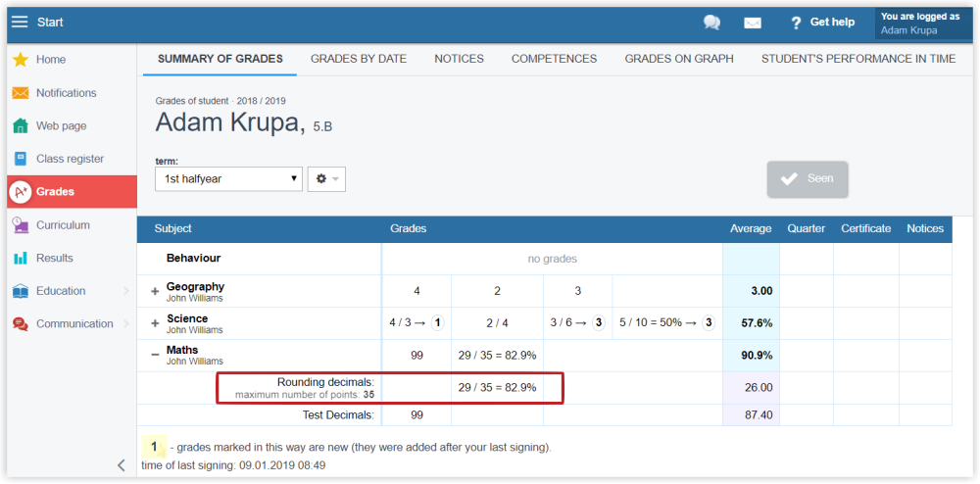Open the term dropdown showing 1st halfyear
Image resolution: width=980 pixels, height=484 pixels.
(x=228, y=179)
